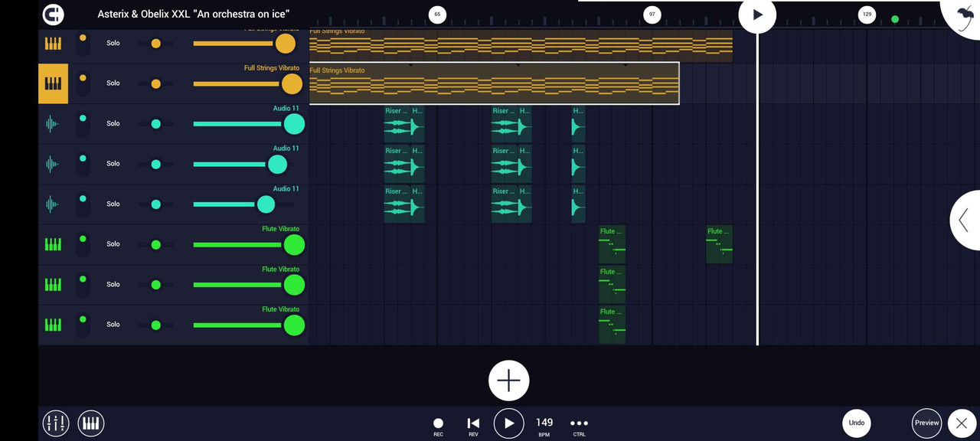Click the waveform icon of middle Audio 11 track
Image resolution: width=980 pixels, height=441 pixels.
pos(52,164)
